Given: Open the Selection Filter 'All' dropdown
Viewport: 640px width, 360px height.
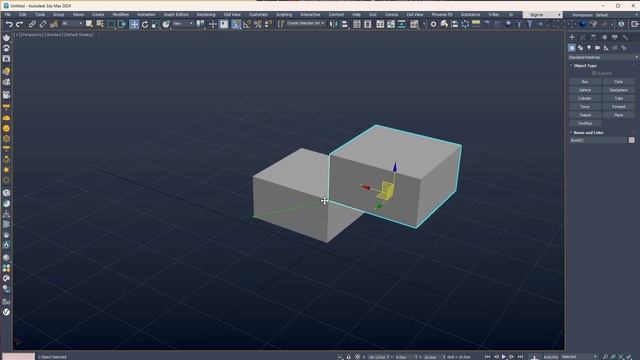Looking at the screenshot, I should [x=71, y=24].
